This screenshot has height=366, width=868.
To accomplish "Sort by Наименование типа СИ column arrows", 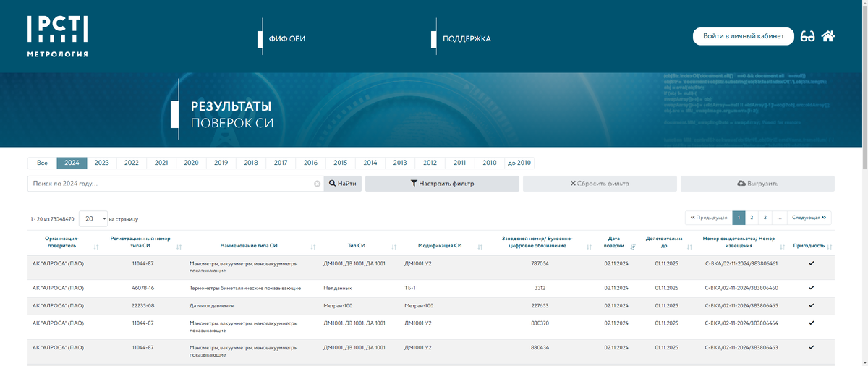I will [313, 247].
